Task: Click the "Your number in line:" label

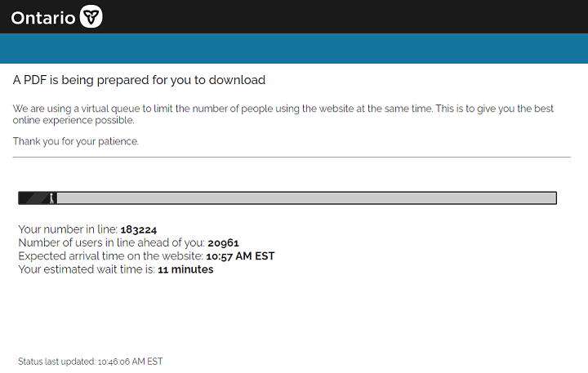Action: [x=68, y=230]
